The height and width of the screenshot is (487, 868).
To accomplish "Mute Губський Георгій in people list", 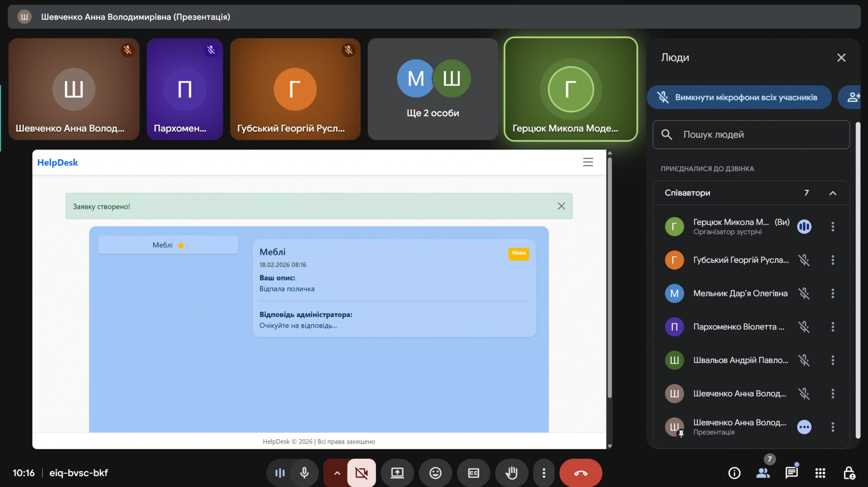I will coord(804,260).
